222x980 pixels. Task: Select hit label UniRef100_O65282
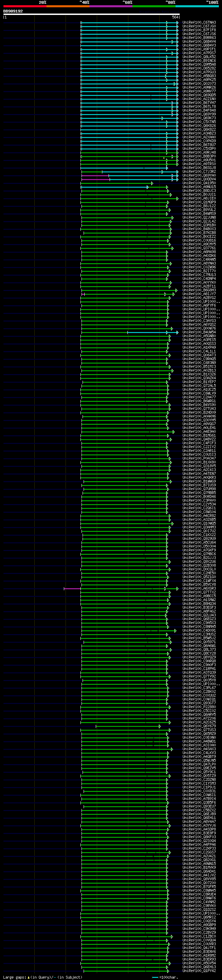(199, 68)
